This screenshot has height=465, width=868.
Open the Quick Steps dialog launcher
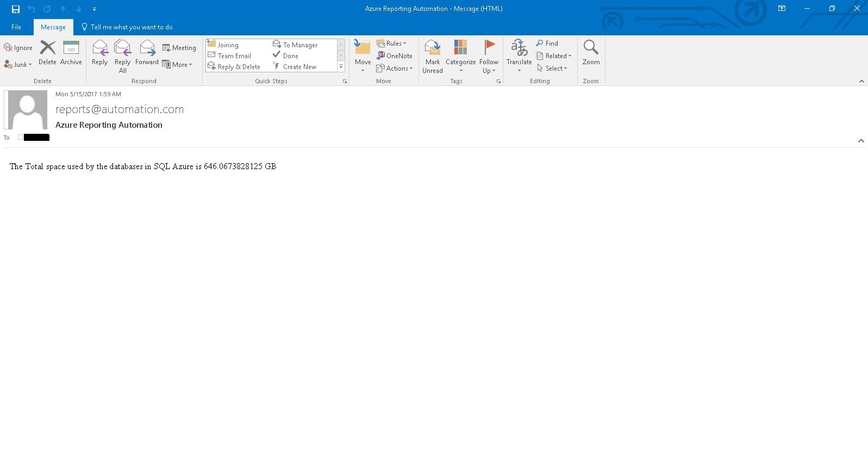point(345,81)
